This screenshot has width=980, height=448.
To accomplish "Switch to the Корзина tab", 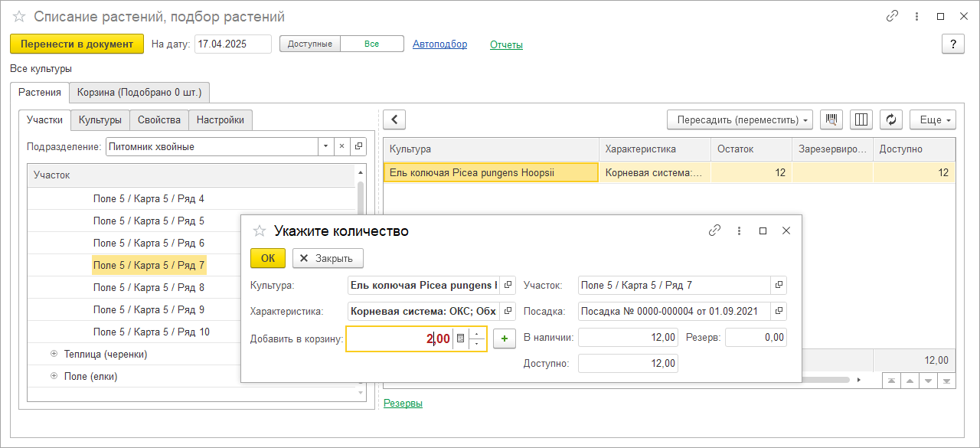I will [139, 93].
